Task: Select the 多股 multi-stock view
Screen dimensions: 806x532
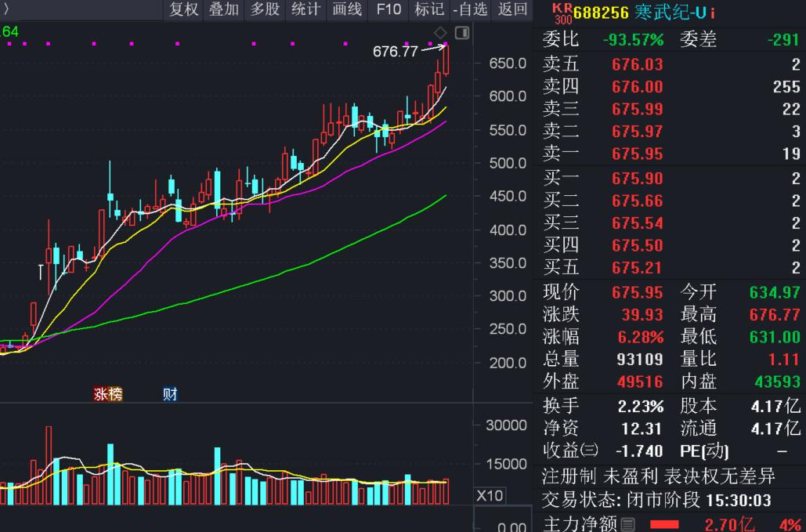Action: [264, 11]
